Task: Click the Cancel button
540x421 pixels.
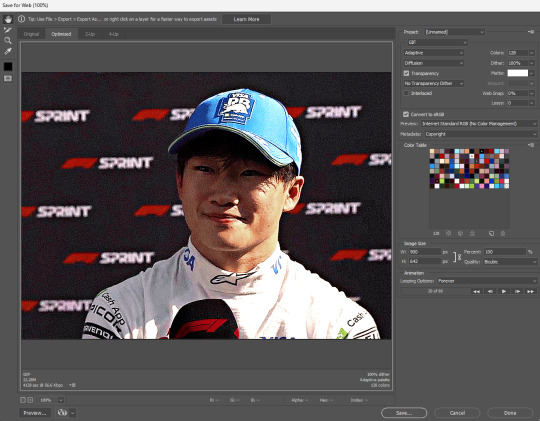Action: pos(457,413)
